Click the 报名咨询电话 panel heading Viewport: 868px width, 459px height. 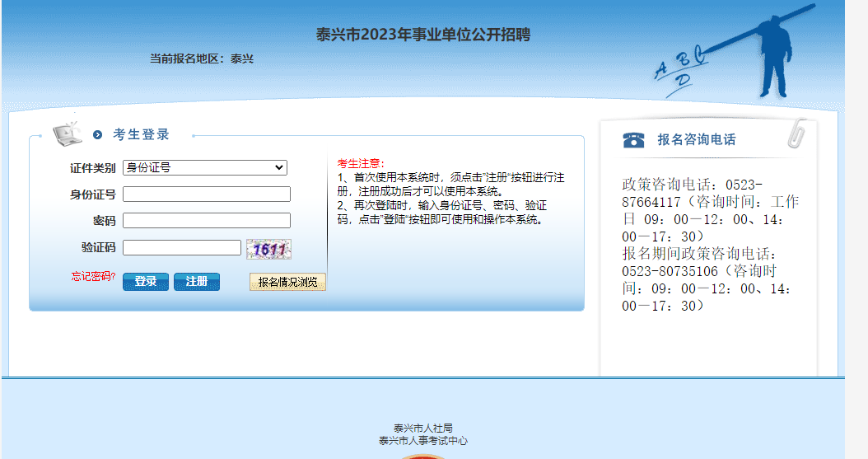[x=696, y=139]
